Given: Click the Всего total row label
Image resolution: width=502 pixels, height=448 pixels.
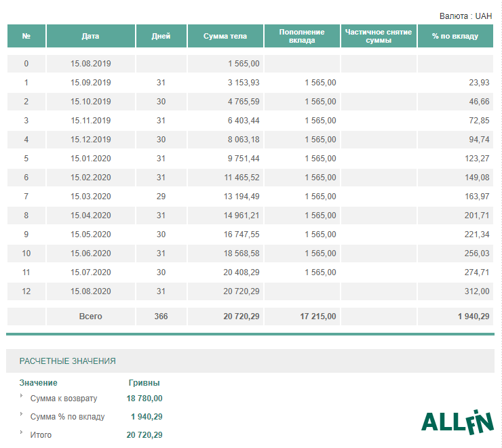Looking at the screenshot, I should pyautogui.click(x=91, y=317).
